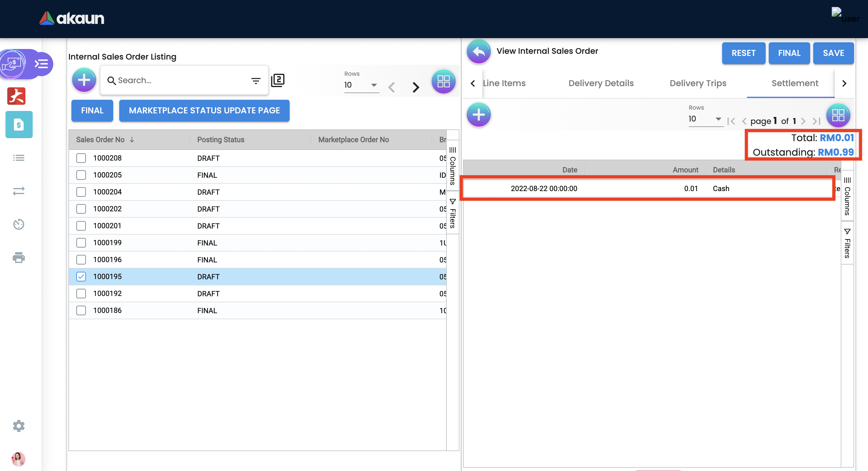Click the advanced search filter icon in search box
This screenshot has height=471, width=868.
click(x=256, y=80)
